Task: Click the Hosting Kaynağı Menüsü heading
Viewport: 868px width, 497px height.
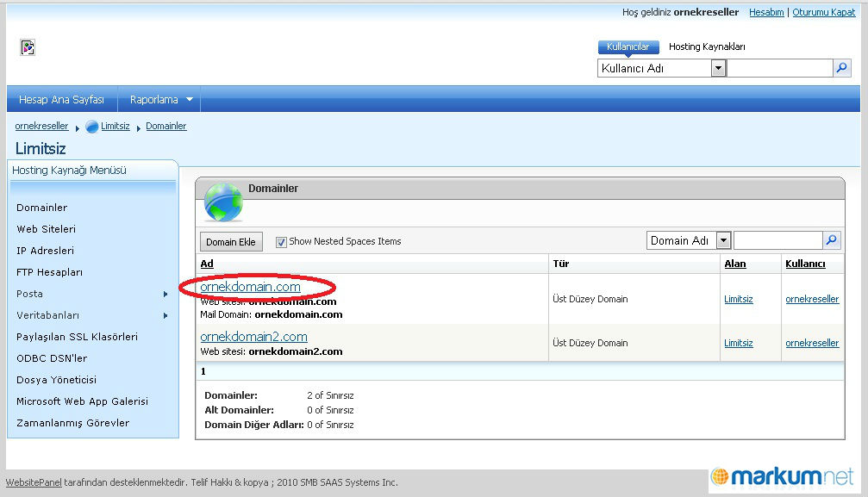Action: point(69,171)
